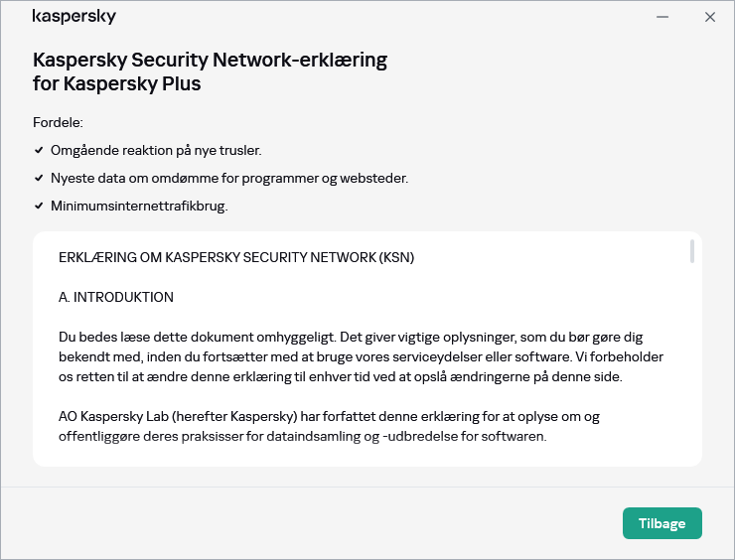This screenshot has height=560, width=735.
Task: Click the "Minimumsinternettrafikbrug" benefit text
Action: [140, 206]
